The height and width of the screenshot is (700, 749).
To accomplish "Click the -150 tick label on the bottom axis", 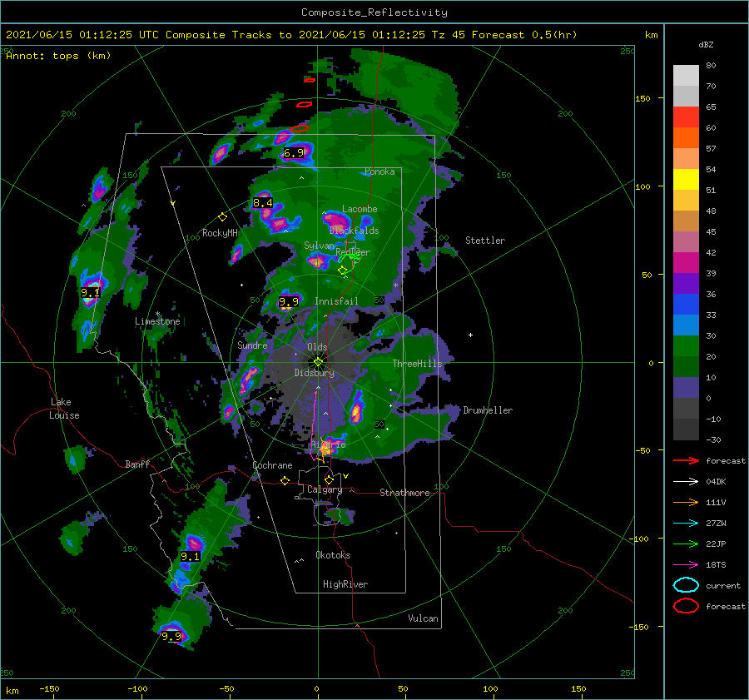I will point(49,688).
